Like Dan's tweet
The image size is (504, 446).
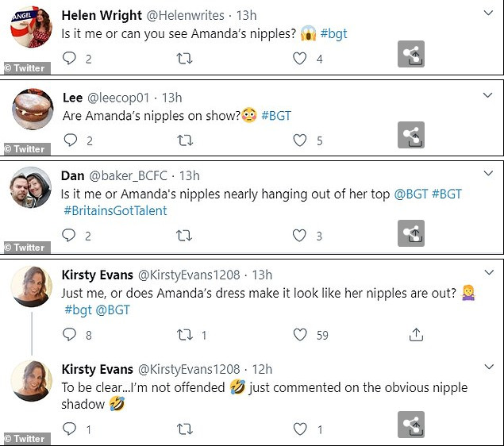pos(300,235)
